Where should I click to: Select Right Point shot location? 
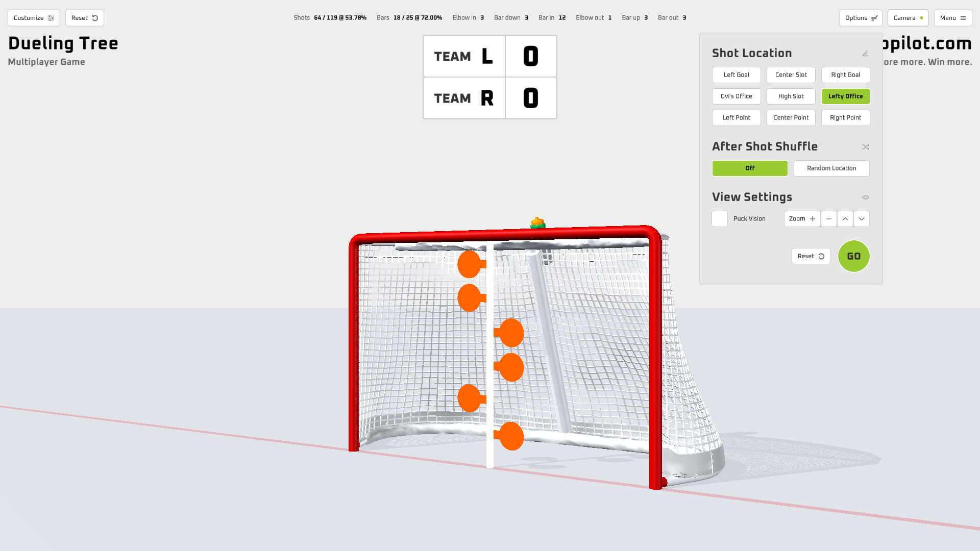click(845, 117)
